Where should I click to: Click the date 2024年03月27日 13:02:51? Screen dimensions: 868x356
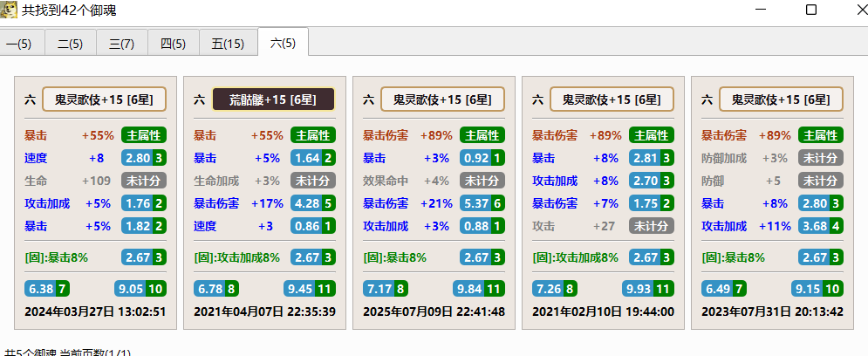tap(95, 311)
